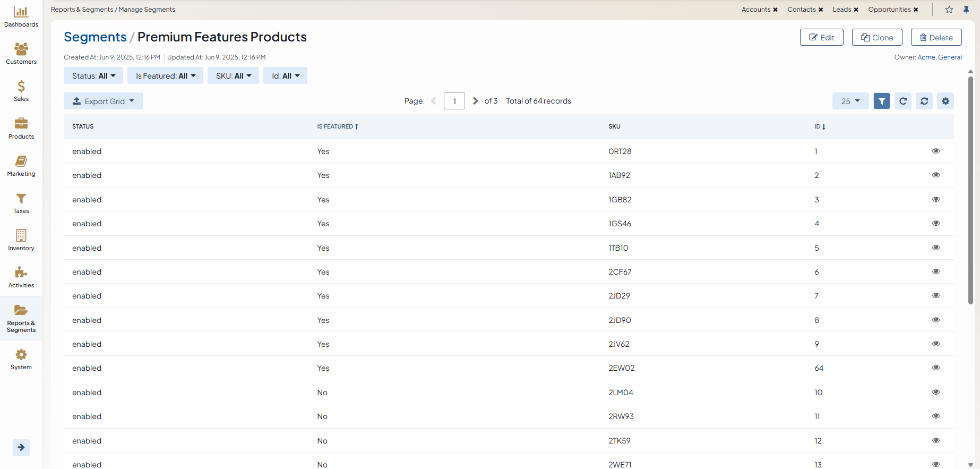Open the Customers sidebar section
Image resolution: width=980 pixels, height=469 pixels.
[x=21, y=54]
